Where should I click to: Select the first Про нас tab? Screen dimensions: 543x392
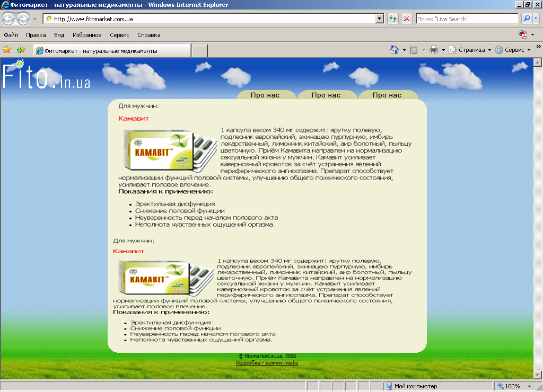[266, 95]
